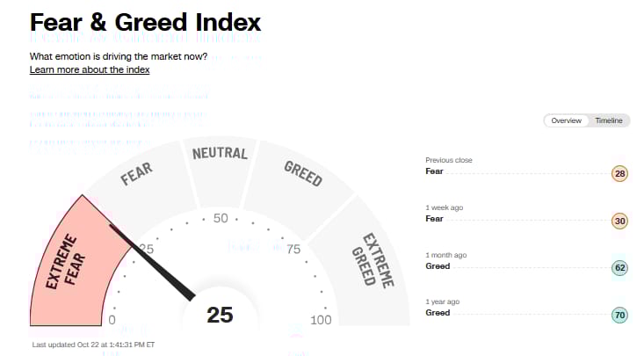Screen dimensions: 644x356
Task: Click the 1 month ago score badge 62
Action: [x=619, y=268]
